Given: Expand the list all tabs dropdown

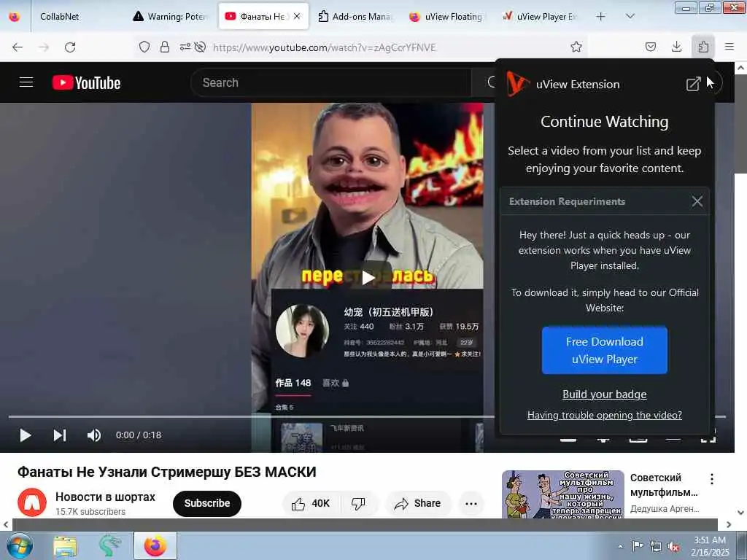Looking at the screenshot, I should point(630,17).
